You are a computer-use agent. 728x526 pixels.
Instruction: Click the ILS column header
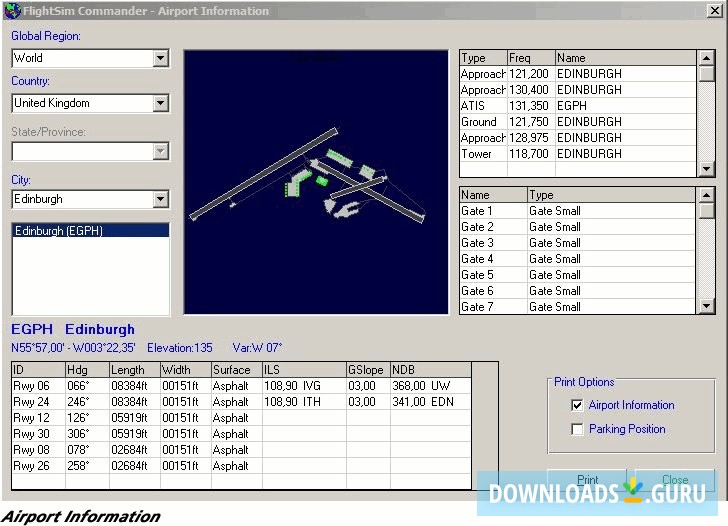[302, 370]
